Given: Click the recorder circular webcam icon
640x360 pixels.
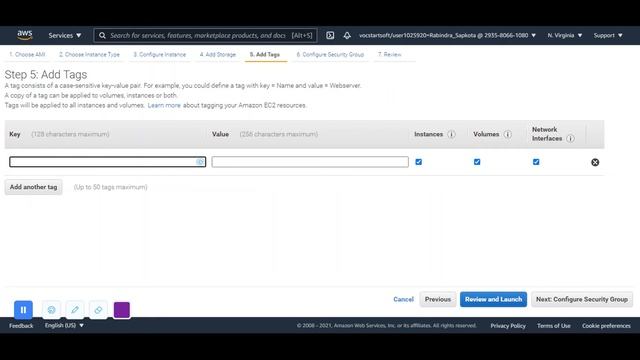Looking at the screenshot, I should tap(51, 310).
